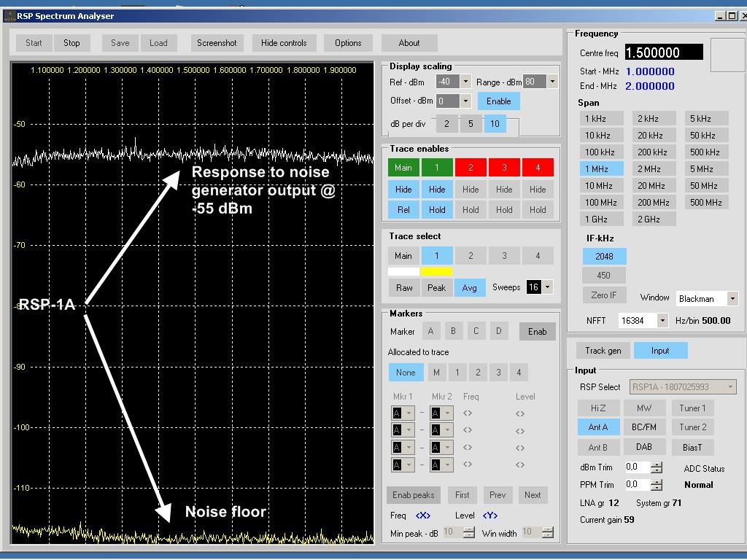This screenshot has height=560, width=747.
Task: Select IF 450 kHz
Action: (x=603, y=275)
